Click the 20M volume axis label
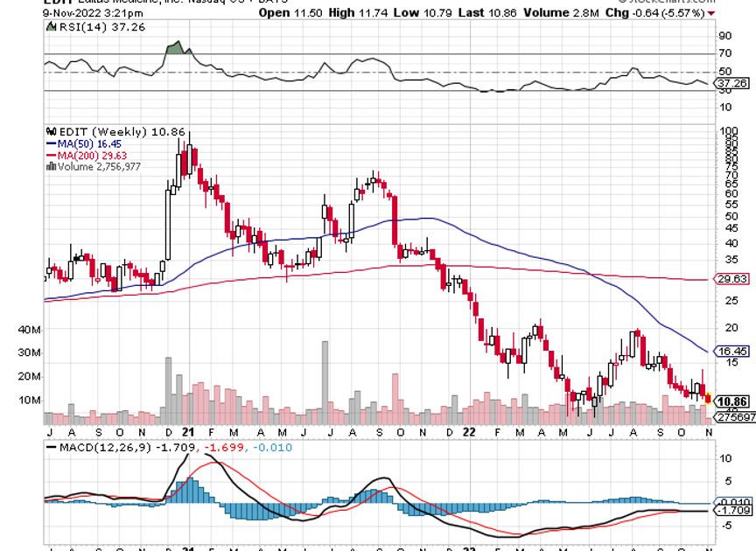Screen dimensions: 756x551 [29, 376]
